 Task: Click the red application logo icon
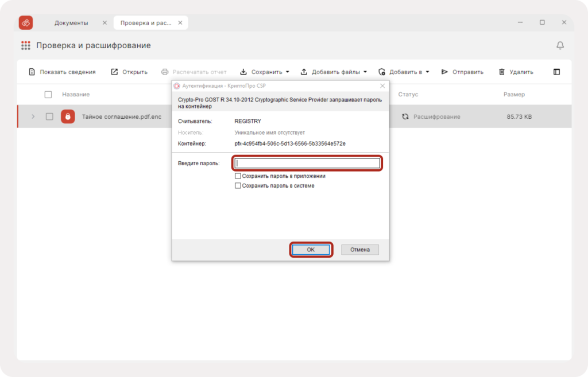pos(26,23)
